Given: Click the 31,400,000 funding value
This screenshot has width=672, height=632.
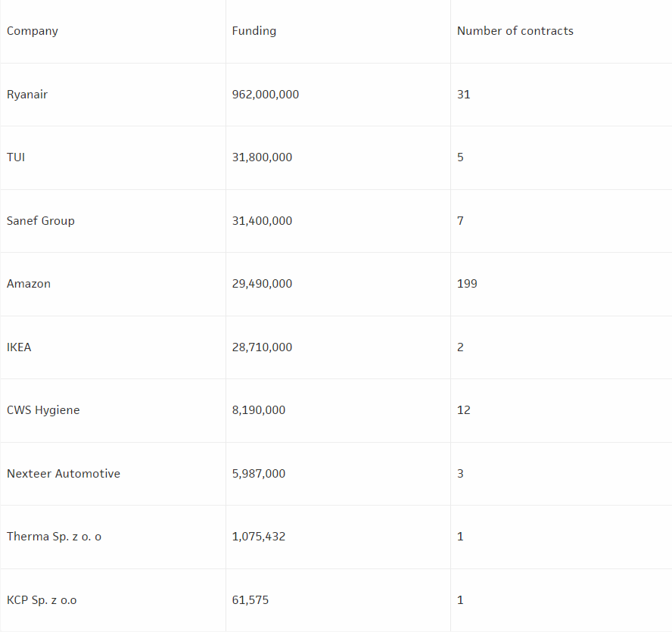Looking at the screenshot, I should coord(262,221).
